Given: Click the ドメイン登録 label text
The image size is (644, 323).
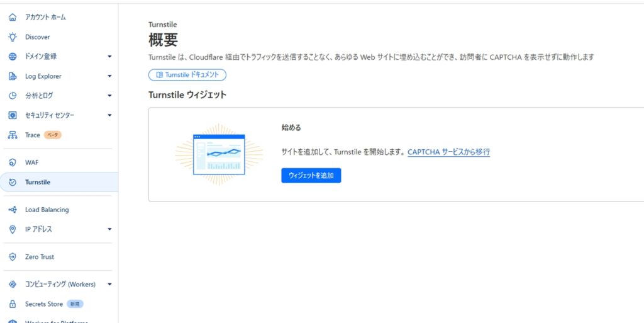Looking at the screenshot, I should (x=41, y=57).
